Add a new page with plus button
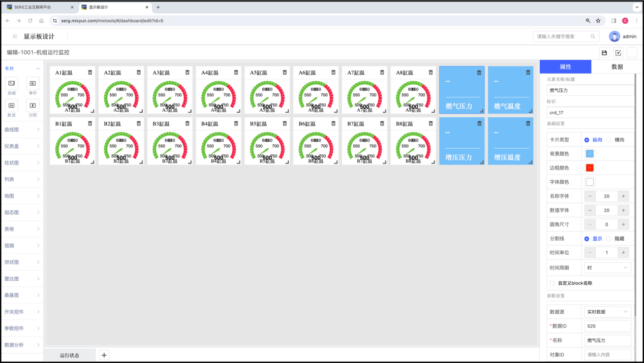The image size is (644, 363). [104, 355]
